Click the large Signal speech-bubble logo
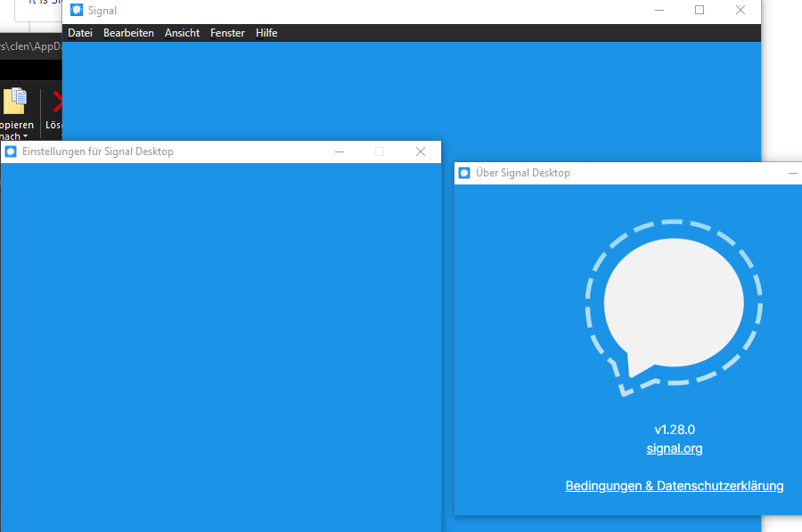Screen dimensions: 802x532 tap(675, 303)
